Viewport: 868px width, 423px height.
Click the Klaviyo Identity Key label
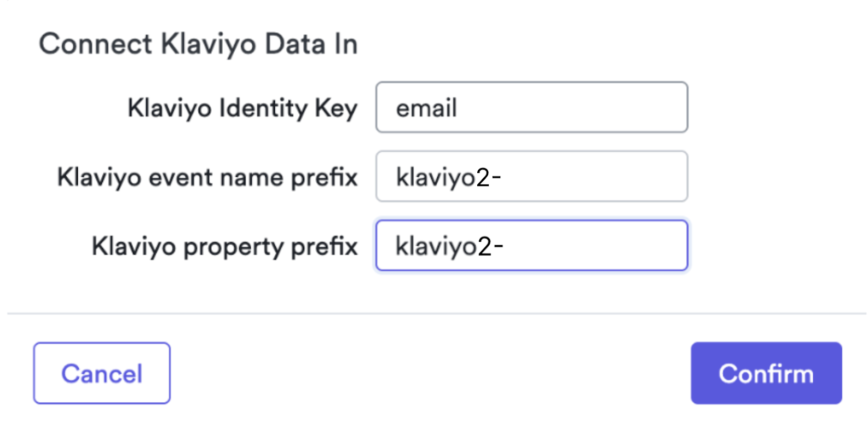click(242, 107)
